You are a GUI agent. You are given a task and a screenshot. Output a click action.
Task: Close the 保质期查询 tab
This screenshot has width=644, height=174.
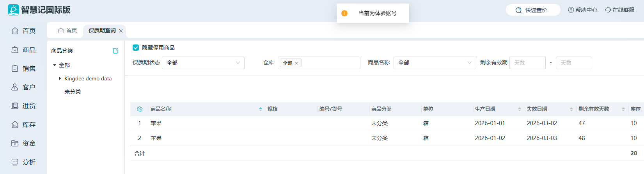click(x=121, y=31)
